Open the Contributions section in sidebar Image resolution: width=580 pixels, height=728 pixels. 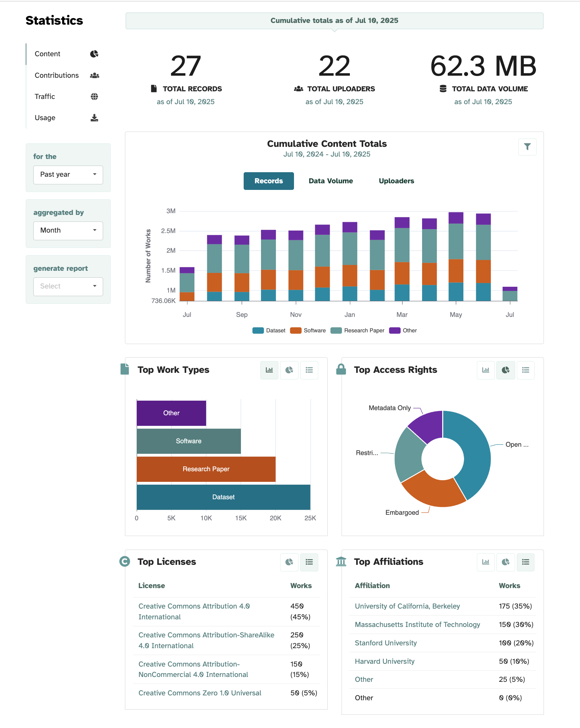coord(57,75)
